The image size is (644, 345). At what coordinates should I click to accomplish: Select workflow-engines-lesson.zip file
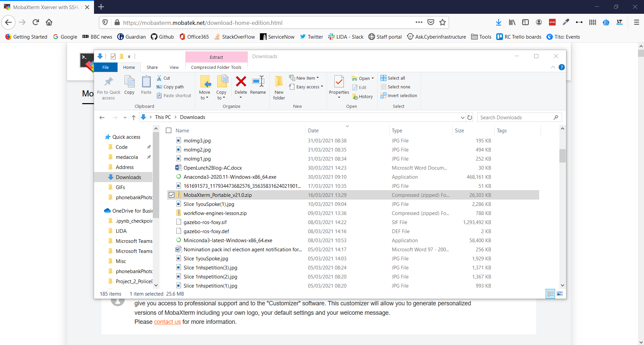point(215,213)
